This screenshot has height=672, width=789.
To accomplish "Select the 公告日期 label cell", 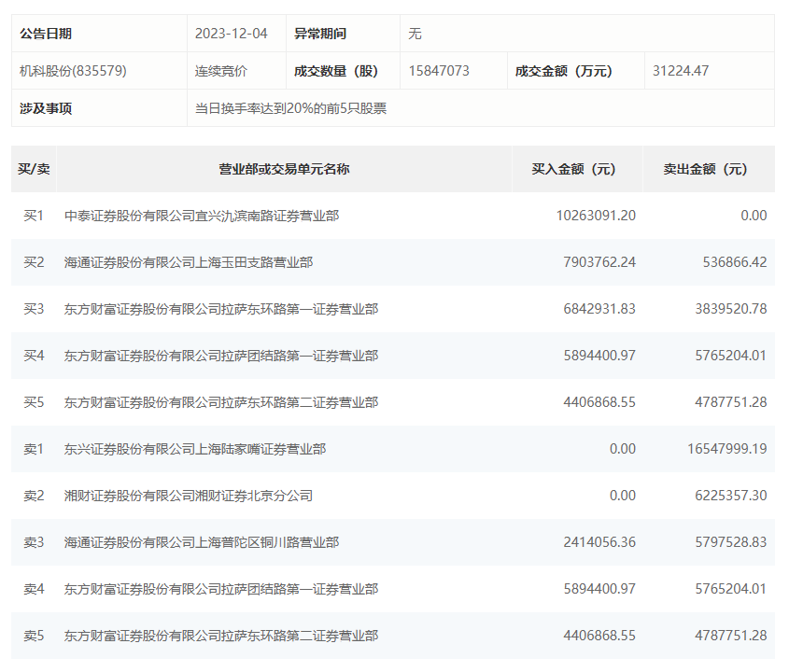I will coord(99,34).
